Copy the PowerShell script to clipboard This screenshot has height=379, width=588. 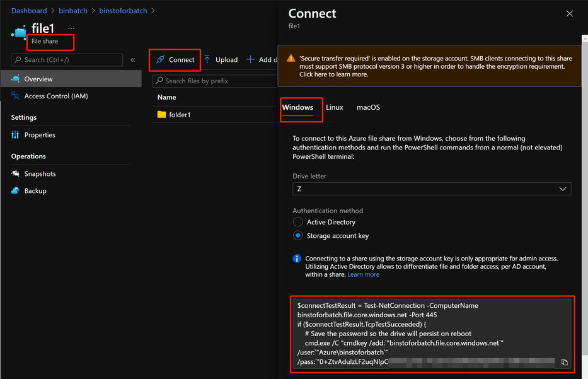pos(565,362)
